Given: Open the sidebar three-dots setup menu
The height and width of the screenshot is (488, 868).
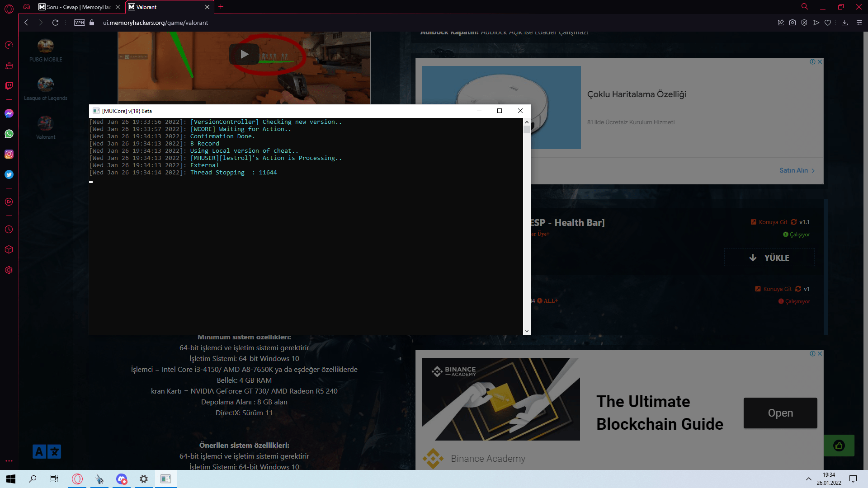Looking at the screenshot, I should point(9,461).
